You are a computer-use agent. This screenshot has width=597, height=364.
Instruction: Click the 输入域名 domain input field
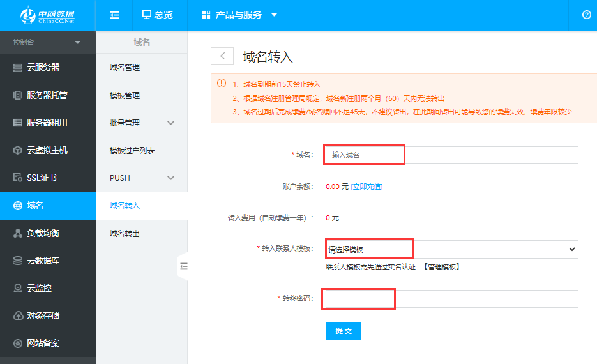point(451,155)
